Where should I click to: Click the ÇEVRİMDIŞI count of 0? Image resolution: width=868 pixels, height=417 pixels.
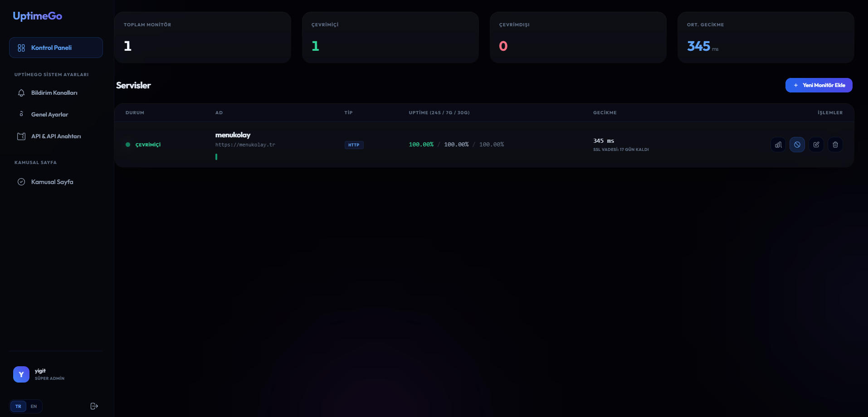pos(503,46)
